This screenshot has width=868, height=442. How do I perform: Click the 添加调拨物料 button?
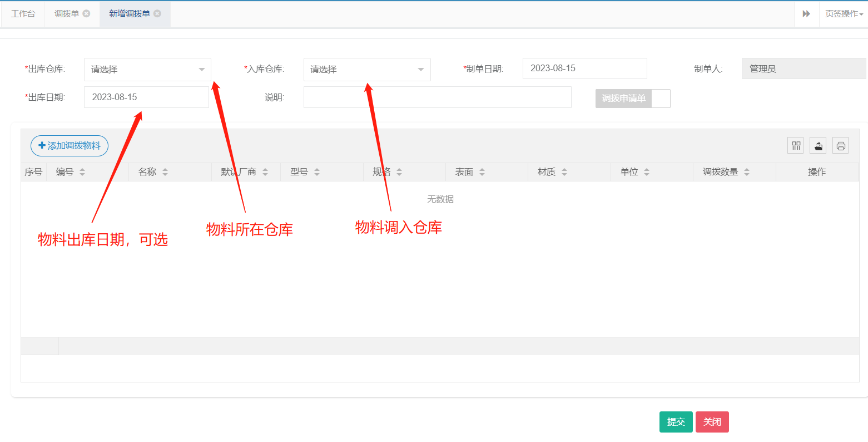[70, 146]
